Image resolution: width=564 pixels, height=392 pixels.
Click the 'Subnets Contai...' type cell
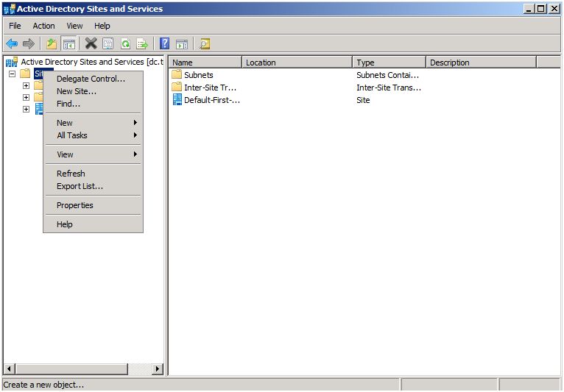(x=387, y=75)
